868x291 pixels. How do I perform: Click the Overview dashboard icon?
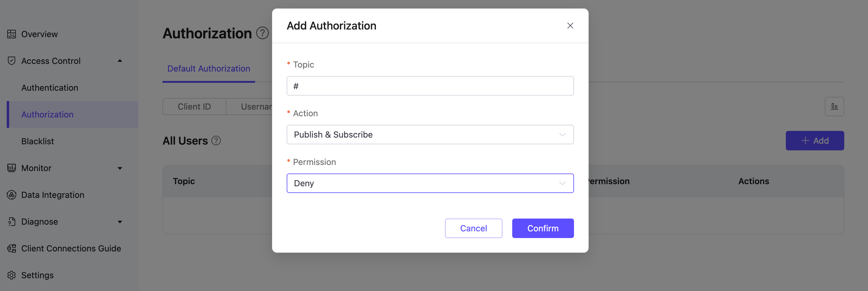coord(12,34)
